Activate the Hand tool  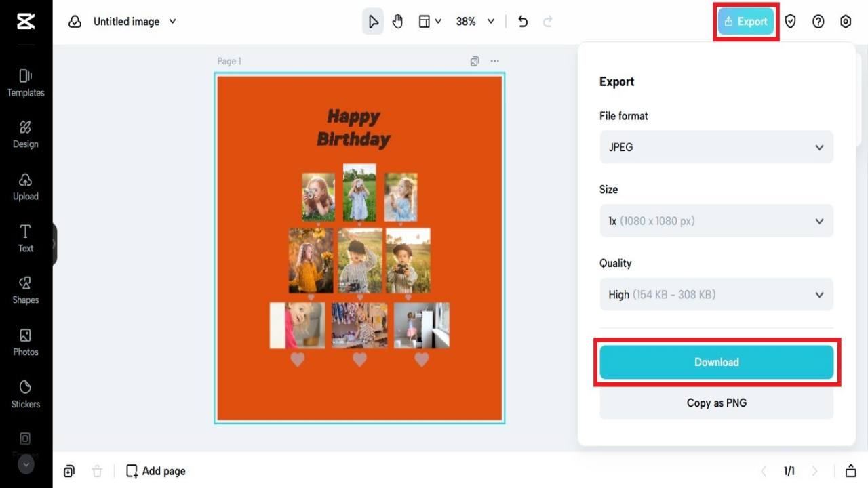(x=397, y=21)
